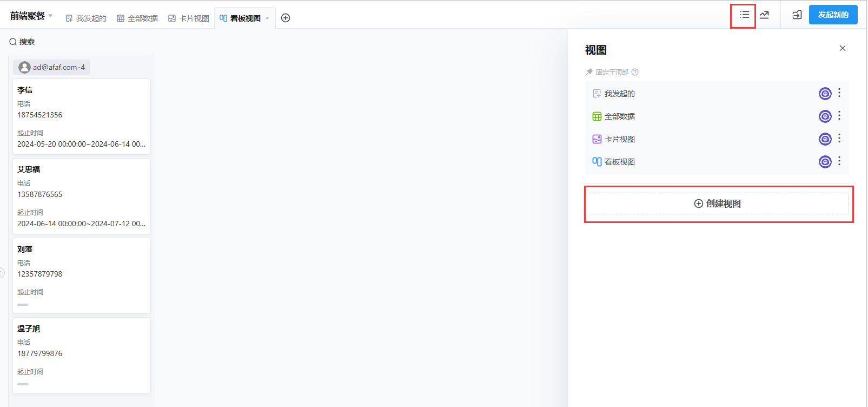This screenshot has width=868, height=407.
Task: Click the import/export arrow icon
Action: click(797, 15)
